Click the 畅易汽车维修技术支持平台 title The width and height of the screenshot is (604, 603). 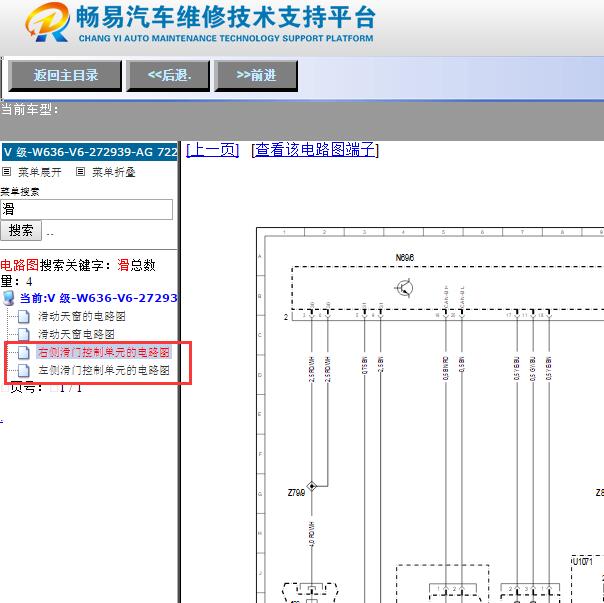coord(226,17)
